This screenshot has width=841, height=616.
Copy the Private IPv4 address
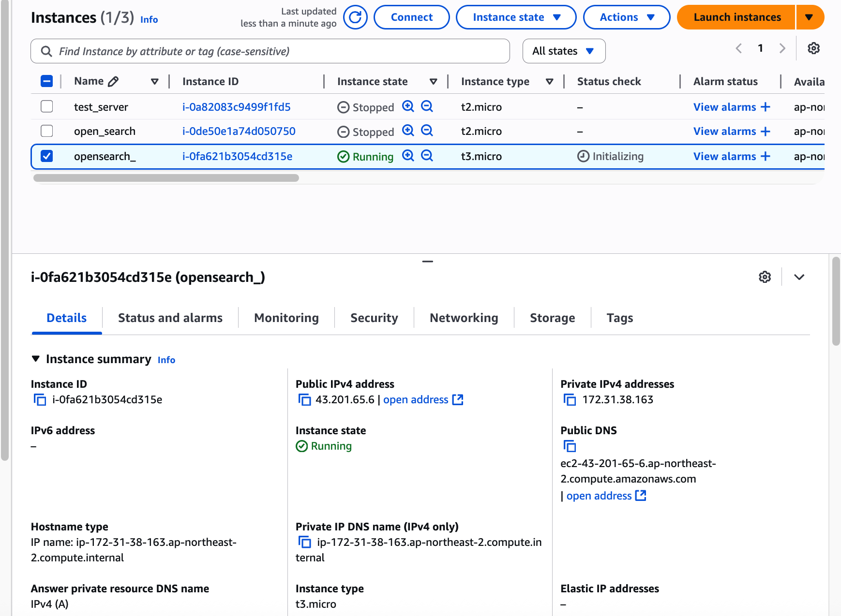tap(570, 400)
